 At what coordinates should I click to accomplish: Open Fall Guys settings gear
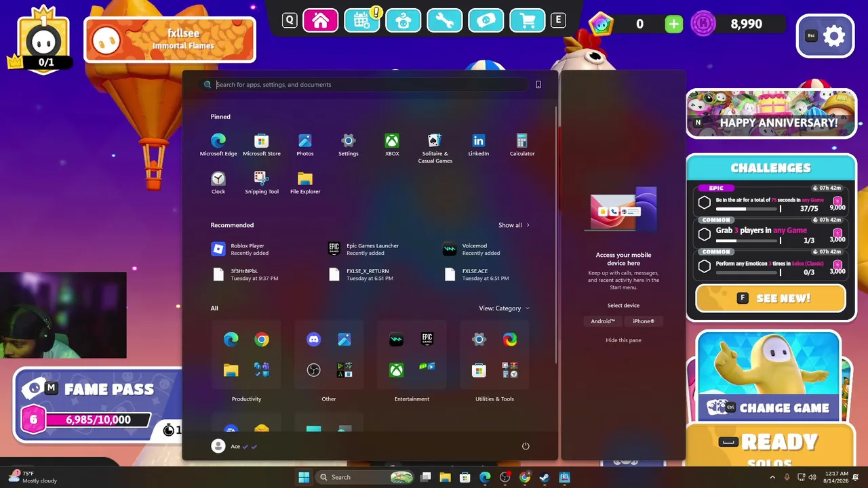pos(825,36)
